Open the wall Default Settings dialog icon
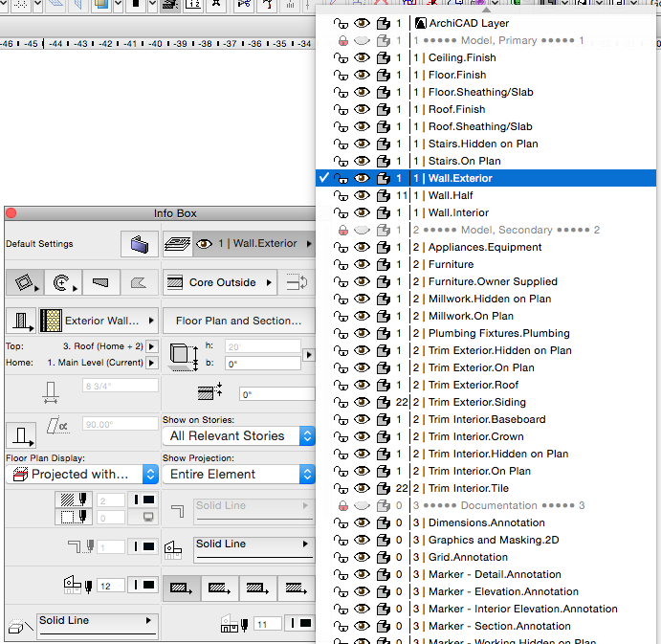 (x=140, y=244)
